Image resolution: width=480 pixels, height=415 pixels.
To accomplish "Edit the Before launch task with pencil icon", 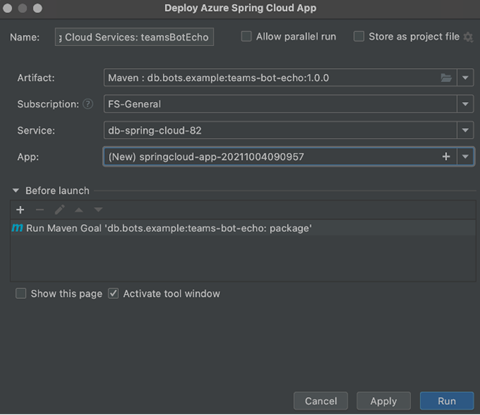I will [x=60, y=210].
